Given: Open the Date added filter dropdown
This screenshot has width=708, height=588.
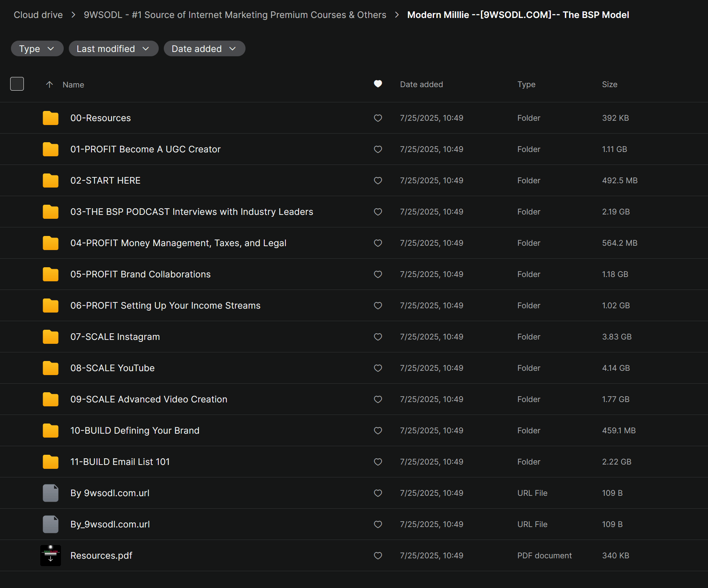Looking at the screenshot, I should (x=204, y=49).
